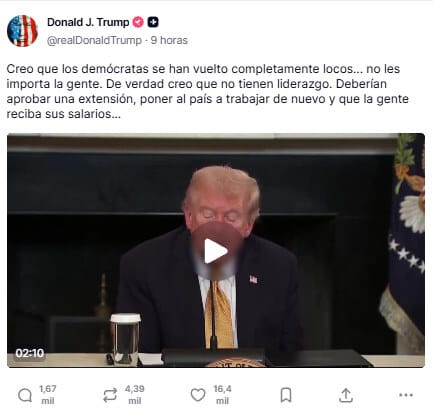Bookmark this post
The image size is (433, 413).
click(286, 395)
